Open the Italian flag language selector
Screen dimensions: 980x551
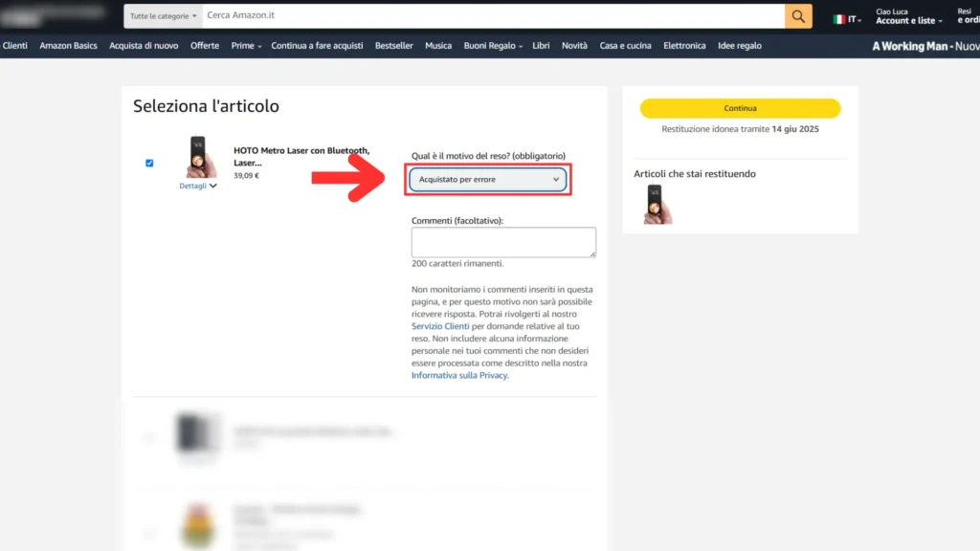[847, 19]
